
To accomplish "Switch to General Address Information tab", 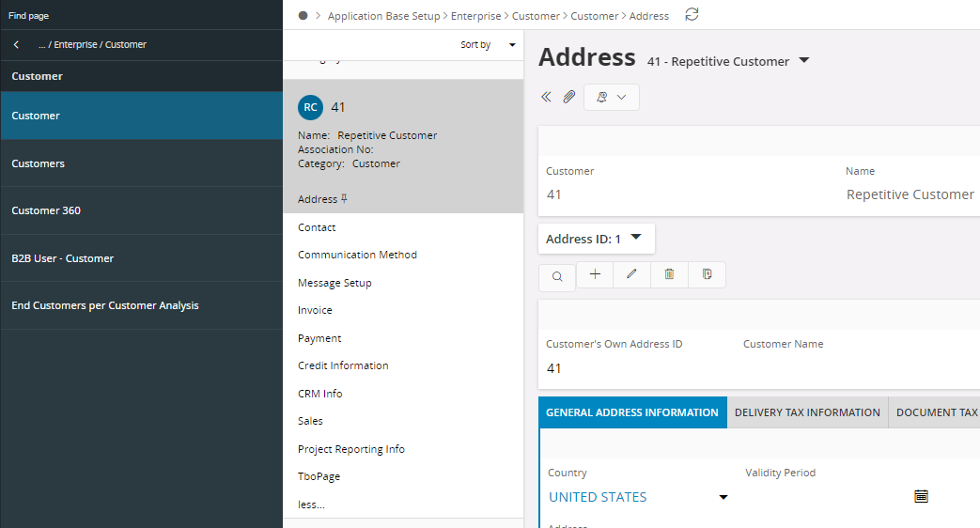I will click(x=632, y=412).
